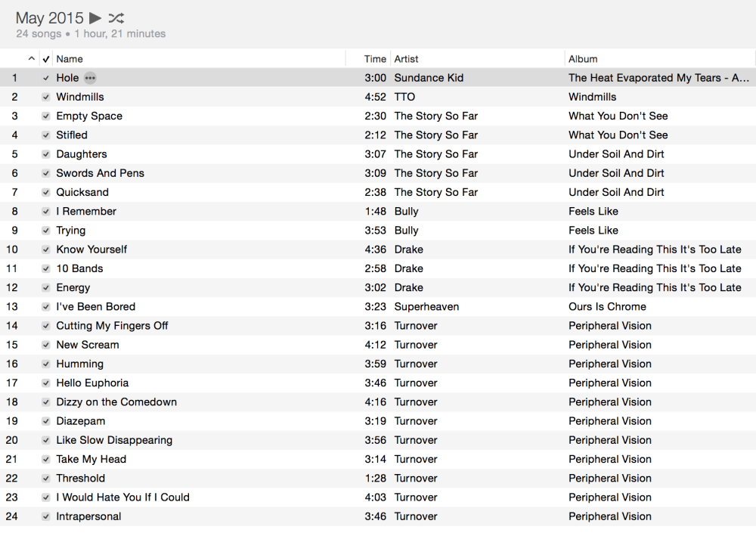Toggle the checkbox for Empty Space

click(46, 116)
